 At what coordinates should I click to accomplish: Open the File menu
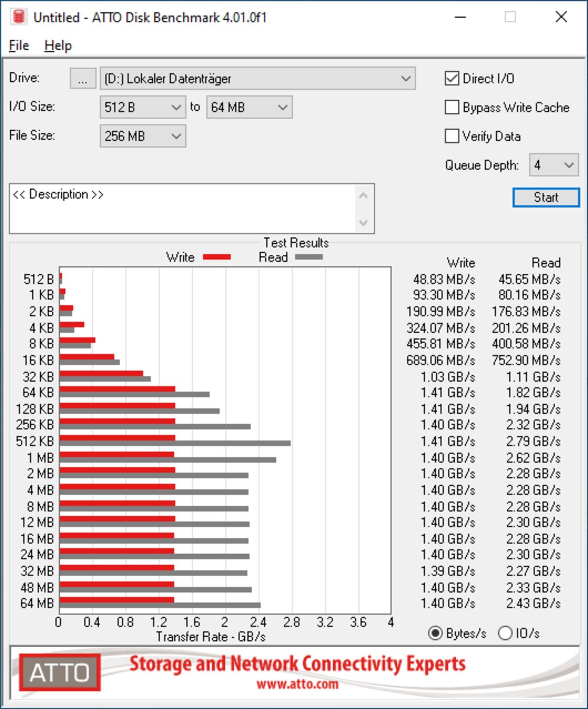click(19, 45)
